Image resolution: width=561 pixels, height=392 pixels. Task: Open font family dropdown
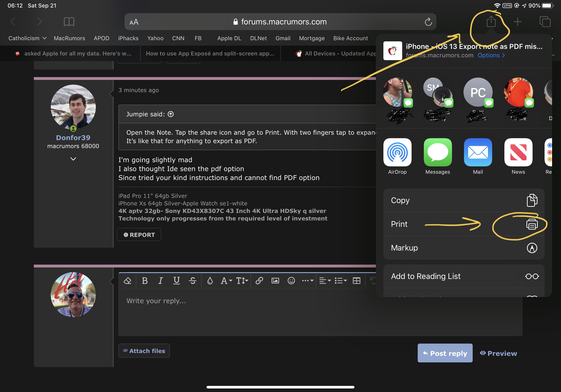(x=226, y=281)
